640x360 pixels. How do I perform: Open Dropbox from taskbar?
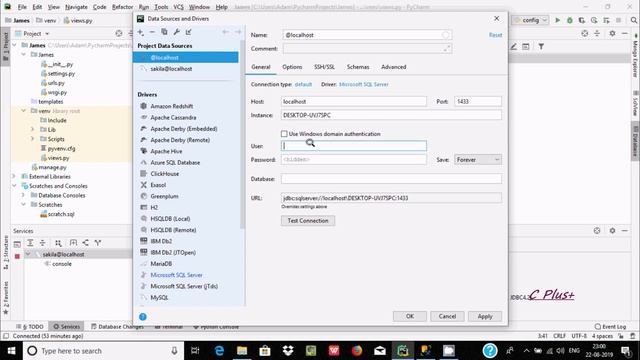pyautogui.click(x=288, y=351)
